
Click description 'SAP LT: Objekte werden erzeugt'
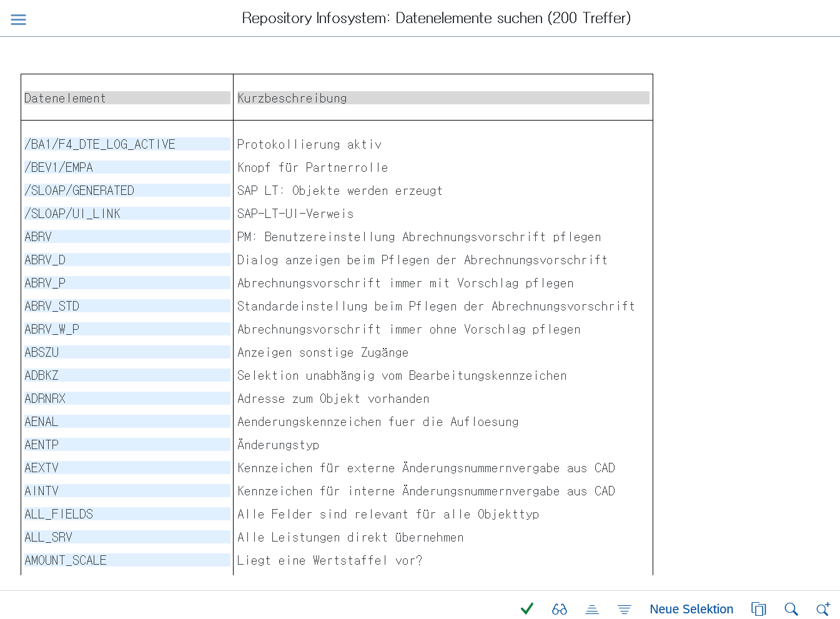click(x=340, y=191)
